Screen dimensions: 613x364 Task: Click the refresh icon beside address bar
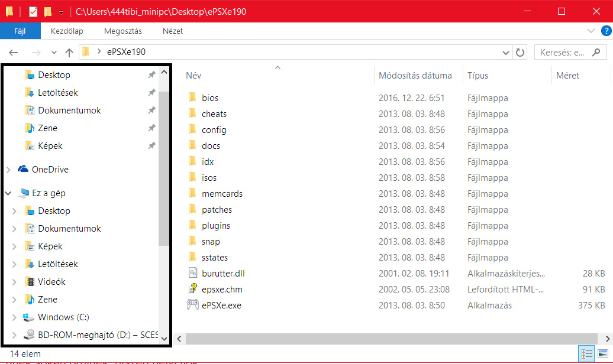[520, 52]
